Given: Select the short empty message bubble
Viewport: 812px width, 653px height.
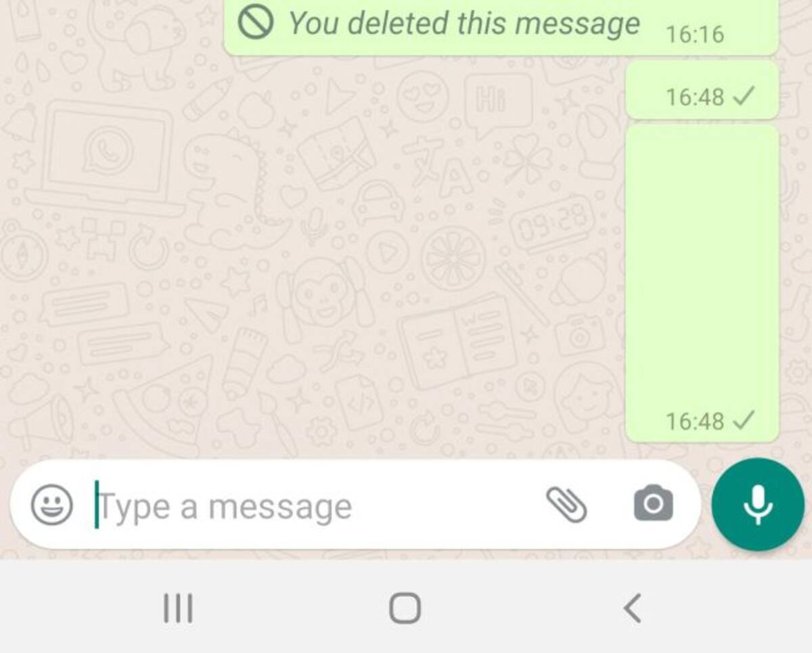Looking at the screenshot, I should (x=702, y=90).
